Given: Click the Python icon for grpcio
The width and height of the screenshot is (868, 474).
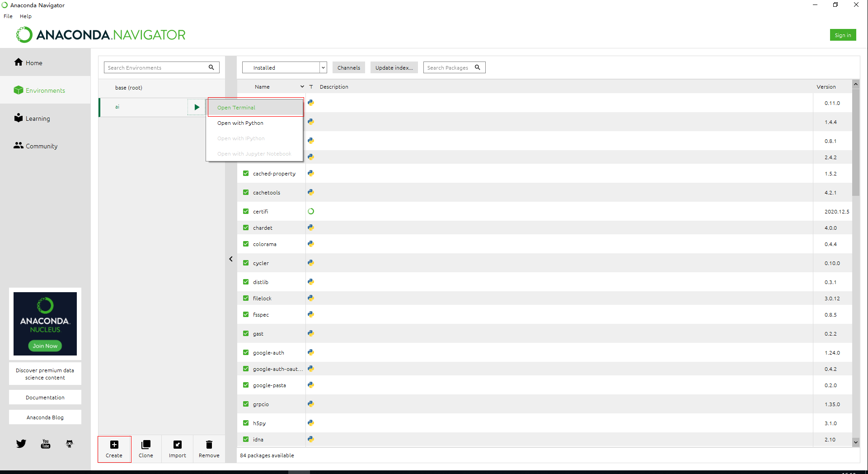Looking at the screenshot, I should [x=311, y=404].
